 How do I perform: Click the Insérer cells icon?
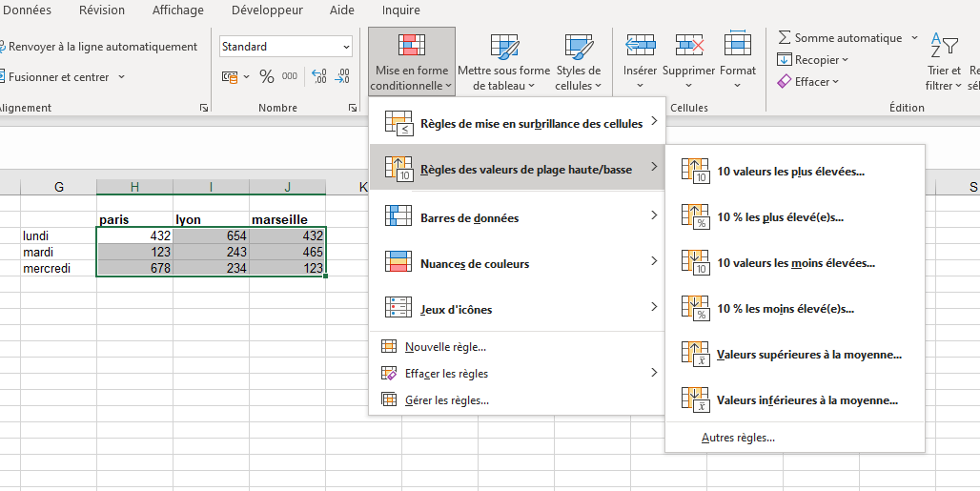pyautogui.click(x=640, y=46)
